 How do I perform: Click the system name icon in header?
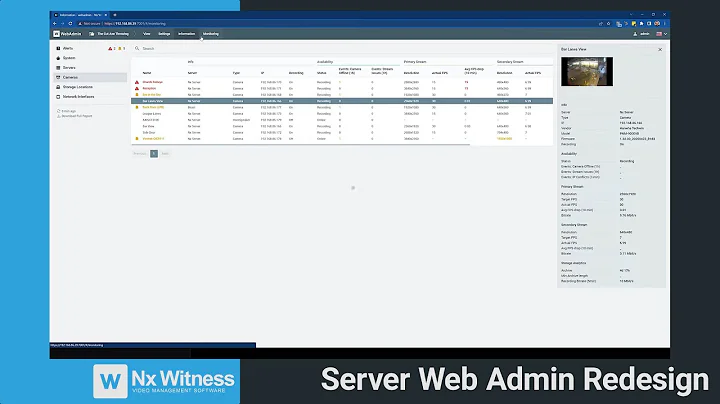pos(92,34)
